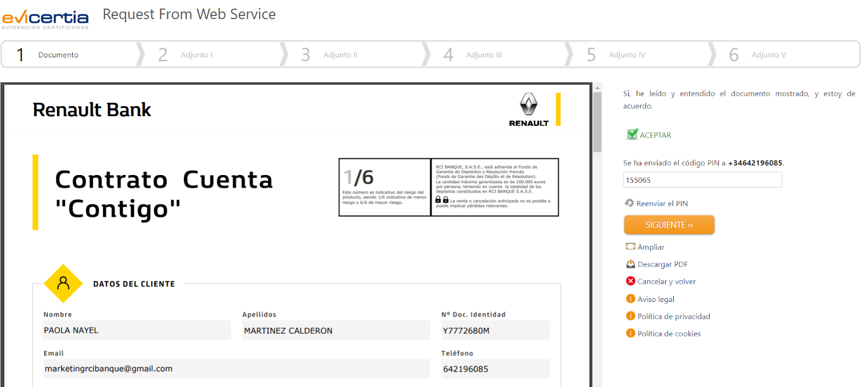Click the Apellidos field MARTINEZ CALDERON
This screenshot has height=387, width=868.
(336, 330)
